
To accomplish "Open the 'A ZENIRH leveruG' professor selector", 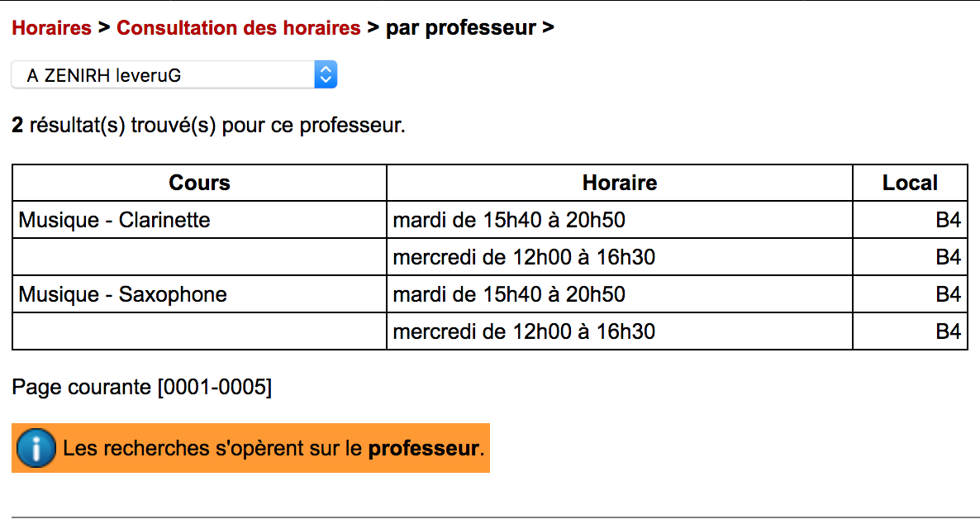I will (165, 75).
